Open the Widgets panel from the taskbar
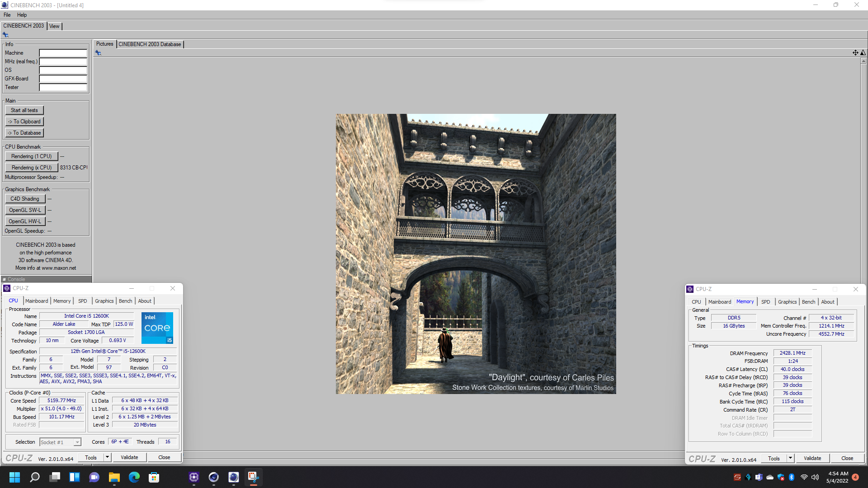Viewport: 868px width, 488px height. point(75,477)
